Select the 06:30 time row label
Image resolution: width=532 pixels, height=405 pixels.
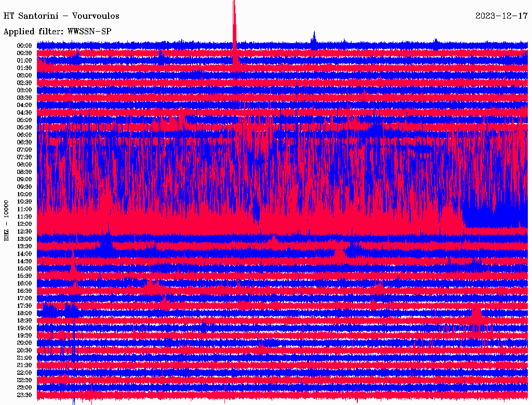[x=24, y=142]
